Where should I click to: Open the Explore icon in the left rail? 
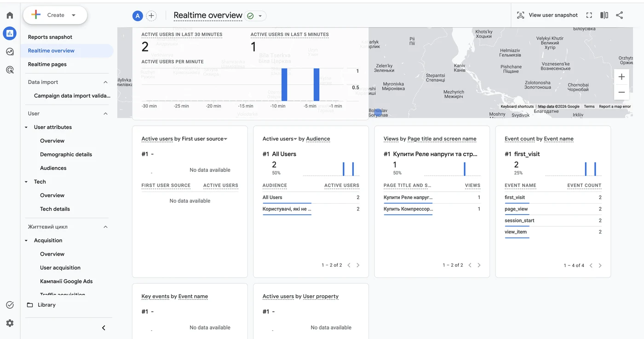click(10, 52)
